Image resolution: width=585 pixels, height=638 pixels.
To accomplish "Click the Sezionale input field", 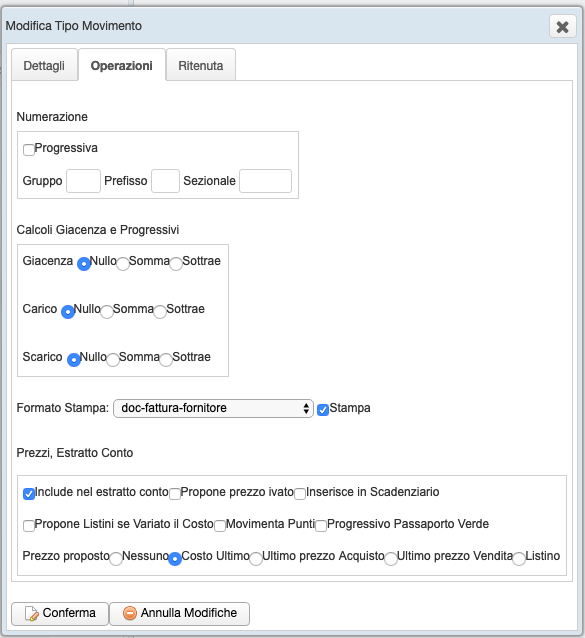I will [265, 181].
